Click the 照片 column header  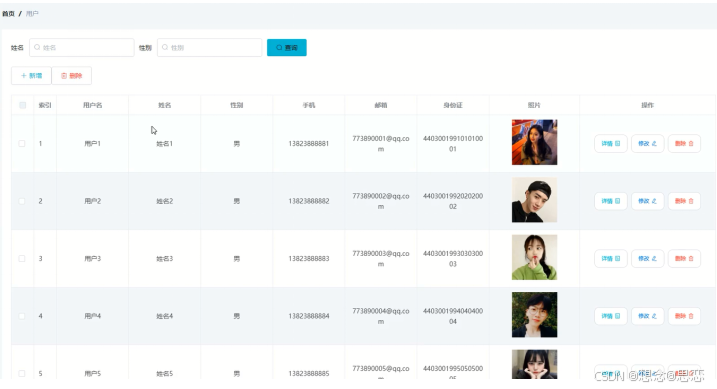click(534, 105)
